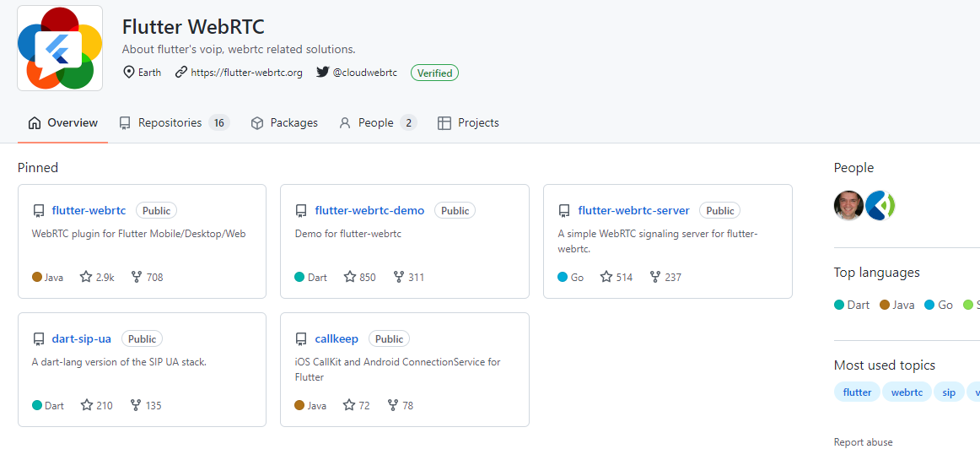Open the @cloudwebrtc Twitter link

point(364,73)
